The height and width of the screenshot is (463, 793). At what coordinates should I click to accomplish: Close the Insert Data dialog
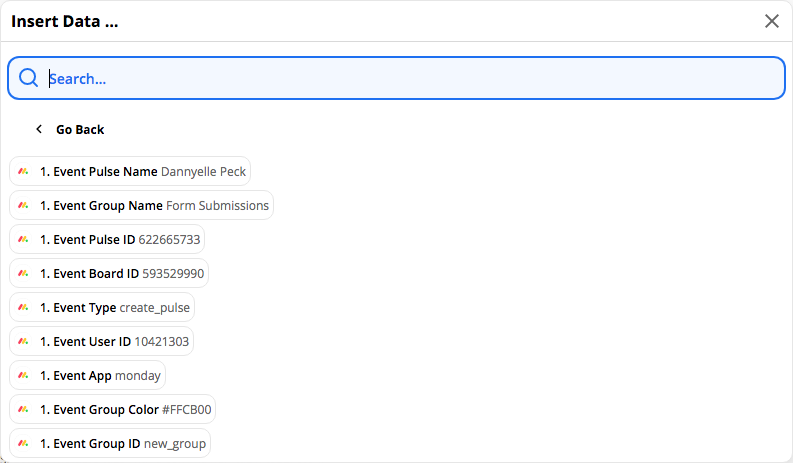pyautogui.click(x=772, y=21)
